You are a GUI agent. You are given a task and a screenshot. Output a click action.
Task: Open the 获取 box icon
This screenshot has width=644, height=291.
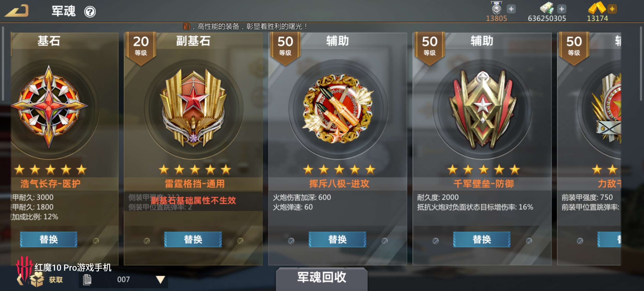[37, 279]
